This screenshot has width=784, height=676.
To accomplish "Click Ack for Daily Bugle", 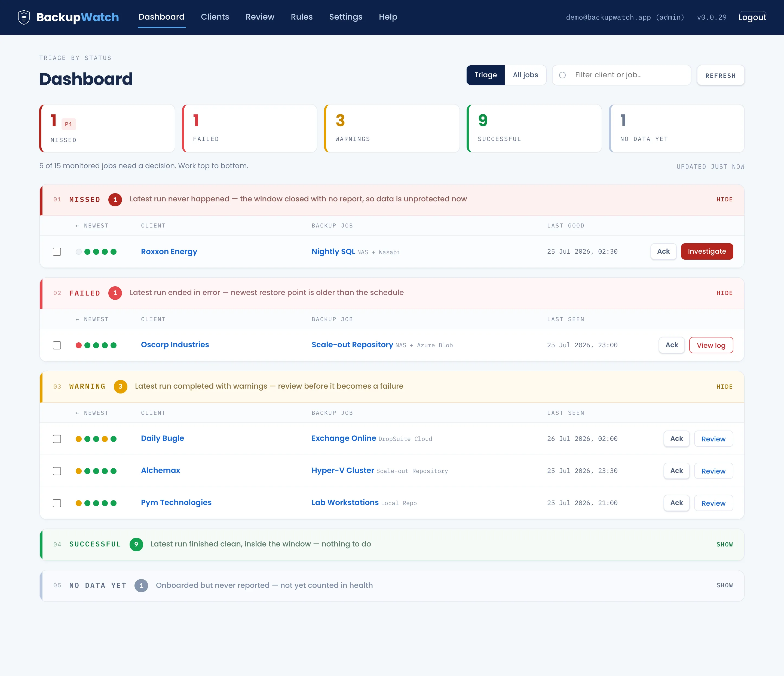I will pyautogui.click(x=676, y=439).
